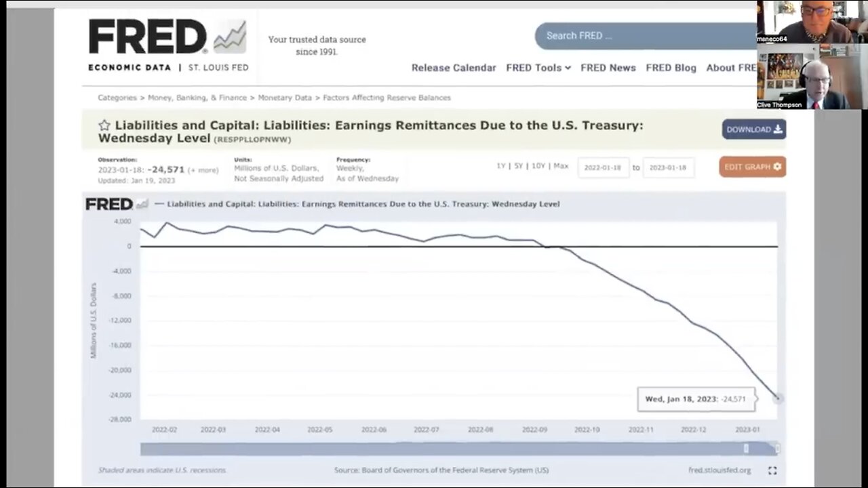Click the chart range slider handle

[746, 449]
